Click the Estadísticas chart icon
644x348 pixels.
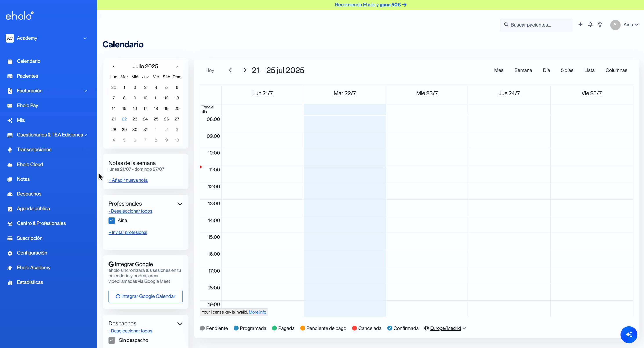[x=10, y=282]
